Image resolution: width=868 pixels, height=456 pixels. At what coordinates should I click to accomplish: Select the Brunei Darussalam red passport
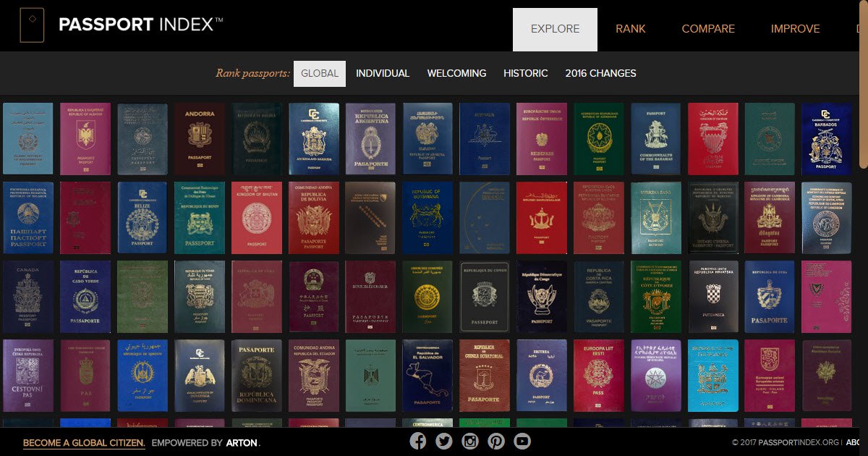[x=542, y=218]
